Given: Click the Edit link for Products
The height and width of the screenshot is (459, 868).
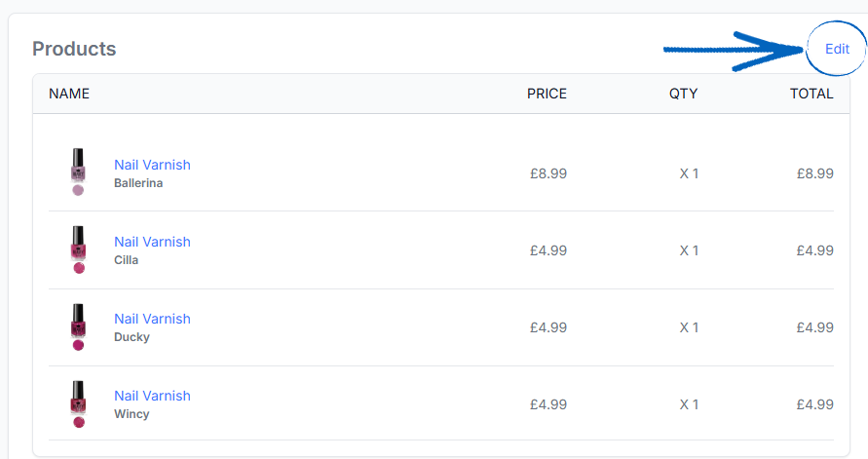Looking at the screenshot, I should 837,49.
